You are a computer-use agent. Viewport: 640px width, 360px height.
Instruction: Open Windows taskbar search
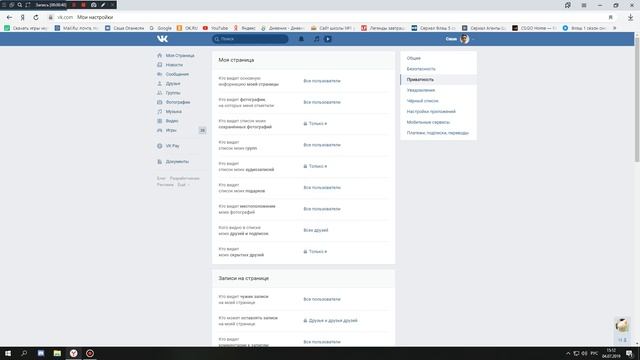(x=24, y=353)
